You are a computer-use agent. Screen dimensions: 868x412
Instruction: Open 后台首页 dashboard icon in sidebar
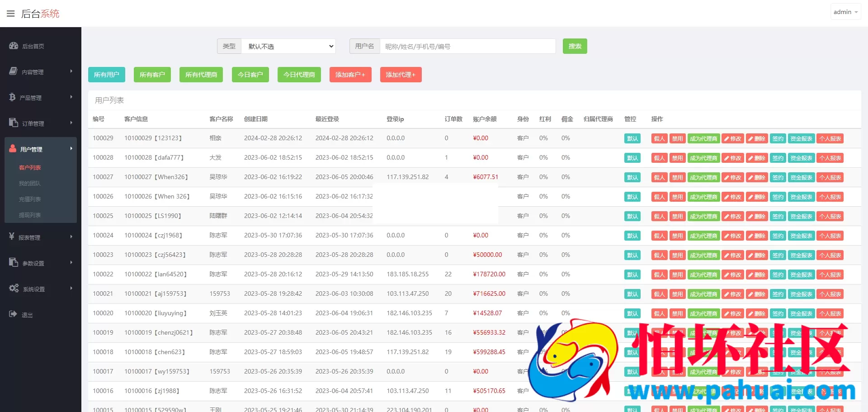click(x=14, y=46)
